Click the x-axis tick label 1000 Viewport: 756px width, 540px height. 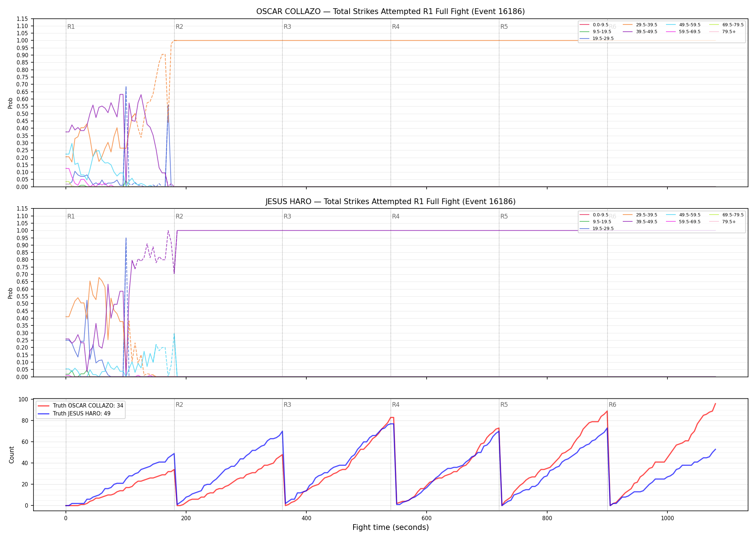click(667, 518)
